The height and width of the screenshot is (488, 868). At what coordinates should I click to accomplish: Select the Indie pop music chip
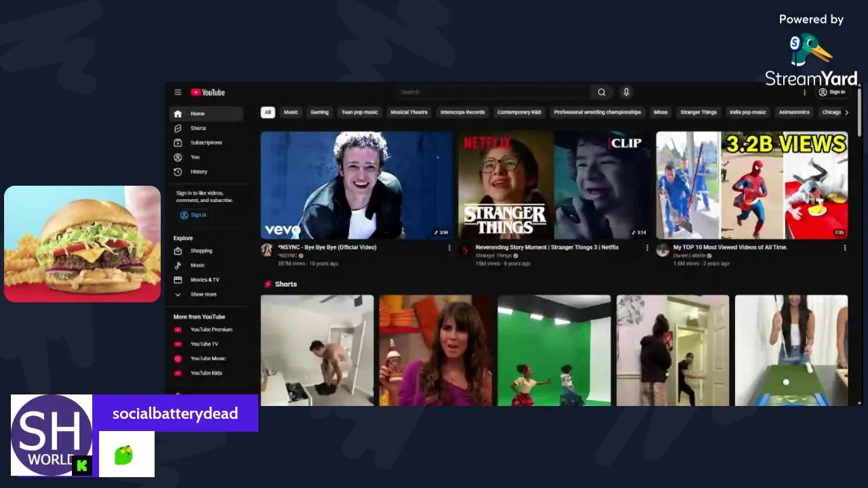point(748,113)
